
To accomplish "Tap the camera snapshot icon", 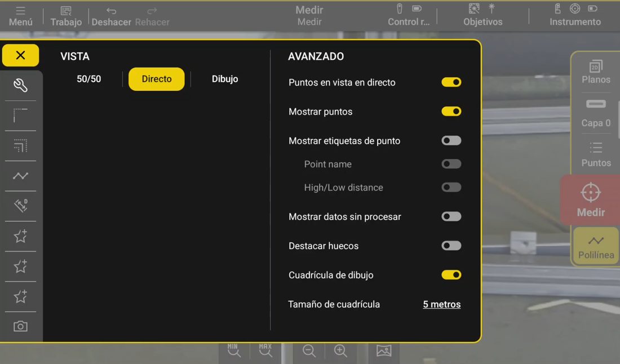I will pos(20,326).
